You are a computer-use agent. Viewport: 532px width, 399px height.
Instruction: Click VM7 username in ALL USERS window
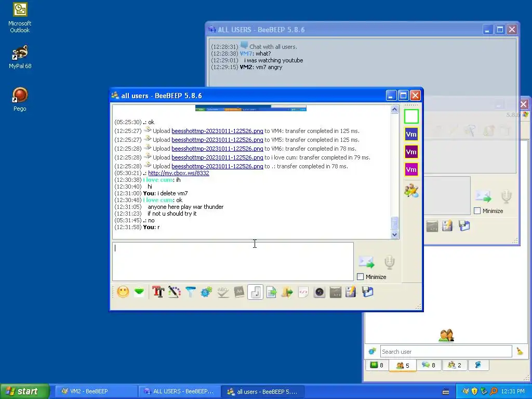[x=246, y=54]
